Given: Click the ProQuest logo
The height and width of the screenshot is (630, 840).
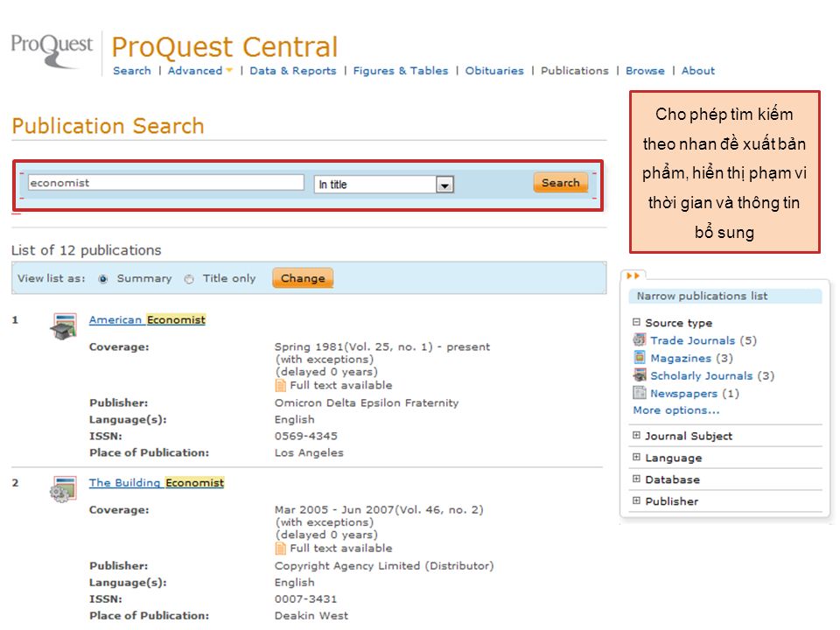Looking at the screenshot, I should [52, 52].
